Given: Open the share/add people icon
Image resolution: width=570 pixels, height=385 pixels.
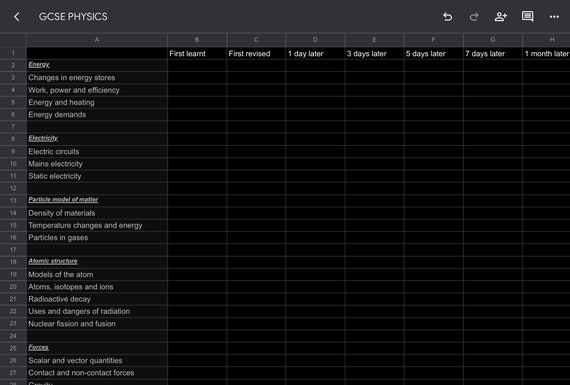Looking at the screenshot, I should coord(501,17).
